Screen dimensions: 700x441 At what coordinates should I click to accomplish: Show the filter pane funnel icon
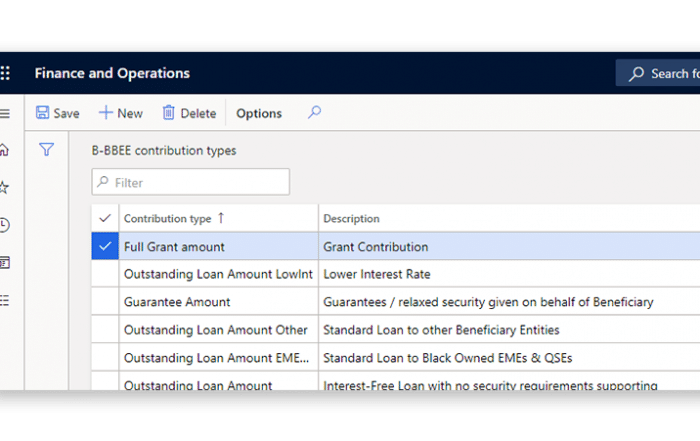point(46,150)
